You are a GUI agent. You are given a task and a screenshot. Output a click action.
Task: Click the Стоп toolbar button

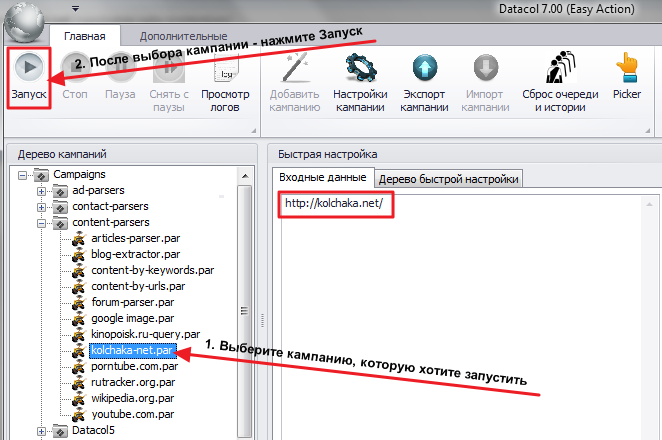75,78
